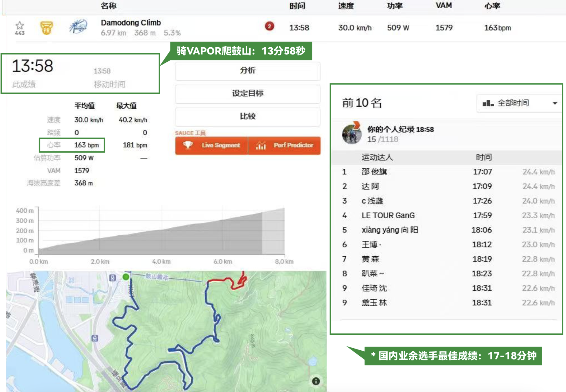
Task: Launch the Live Segment tool
Action: coord(211,145)
